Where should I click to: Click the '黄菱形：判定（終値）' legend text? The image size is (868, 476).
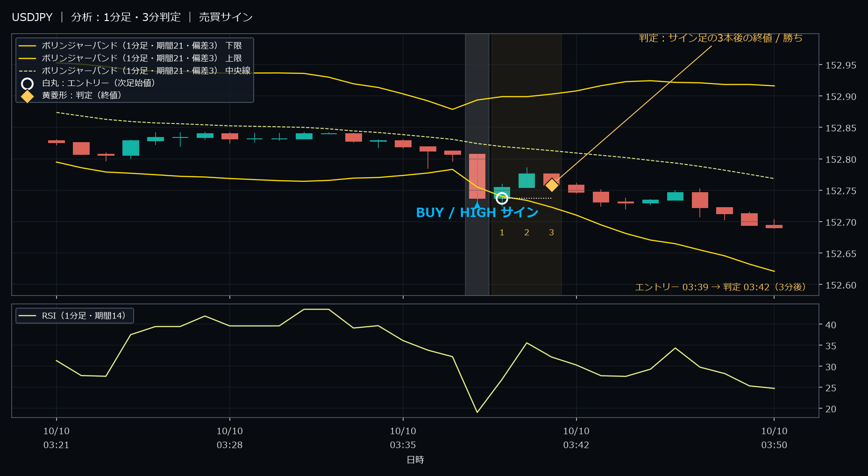tap(82, 95)
